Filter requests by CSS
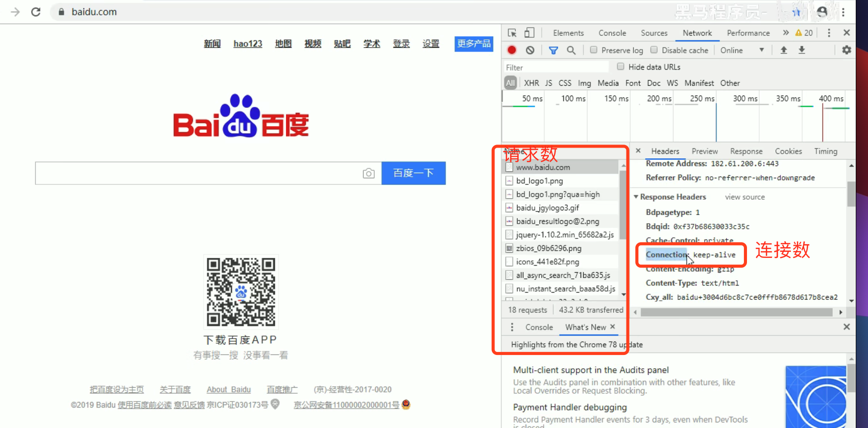Image resolution: width=868 pixels, height=428 pixels. click(565, 83)
